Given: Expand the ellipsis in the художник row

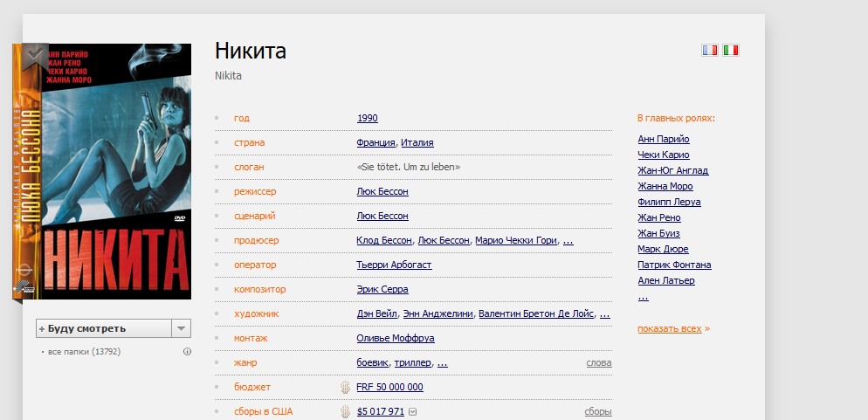Looking at the screenshot, I should tap(604, 313).
